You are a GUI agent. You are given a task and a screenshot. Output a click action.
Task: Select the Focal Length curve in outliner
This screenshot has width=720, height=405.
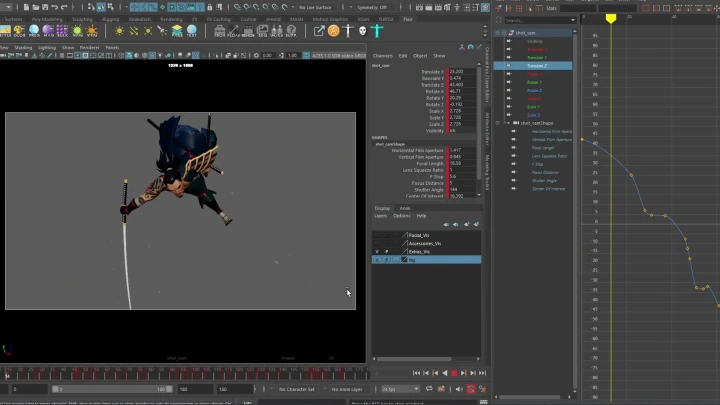543,148
